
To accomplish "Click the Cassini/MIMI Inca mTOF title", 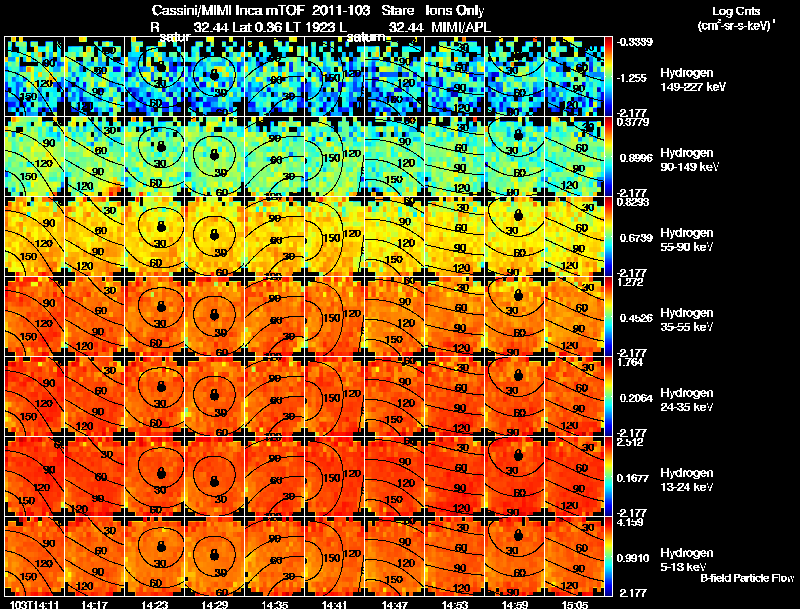I will coord(228,10).
